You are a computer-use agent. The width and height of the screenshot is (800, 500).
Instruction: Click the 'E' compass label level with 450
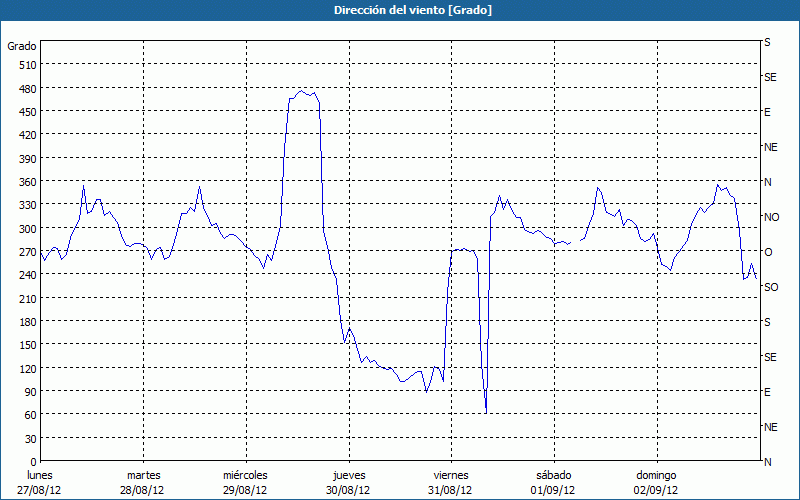pos(767,112)
